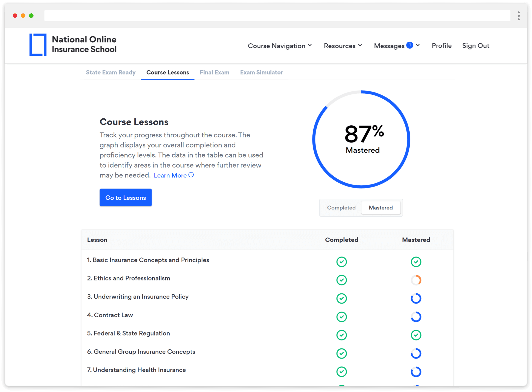The height and width of the screenshot is (392, 532).
Task: Switch the graph to Mastered view
Action: (381, 208)
